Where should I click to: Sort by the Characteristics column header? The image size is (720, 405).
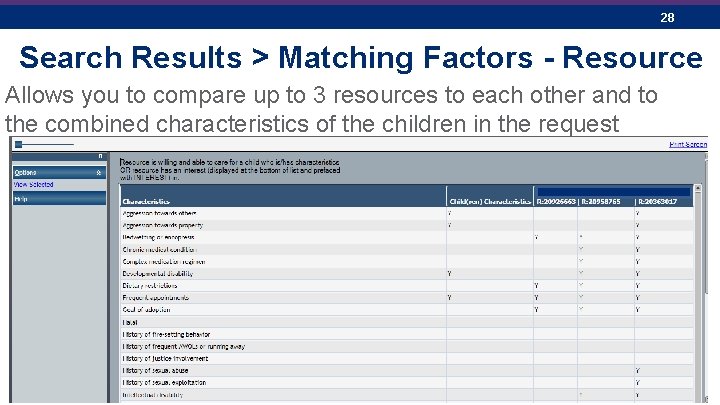(146, 201)
